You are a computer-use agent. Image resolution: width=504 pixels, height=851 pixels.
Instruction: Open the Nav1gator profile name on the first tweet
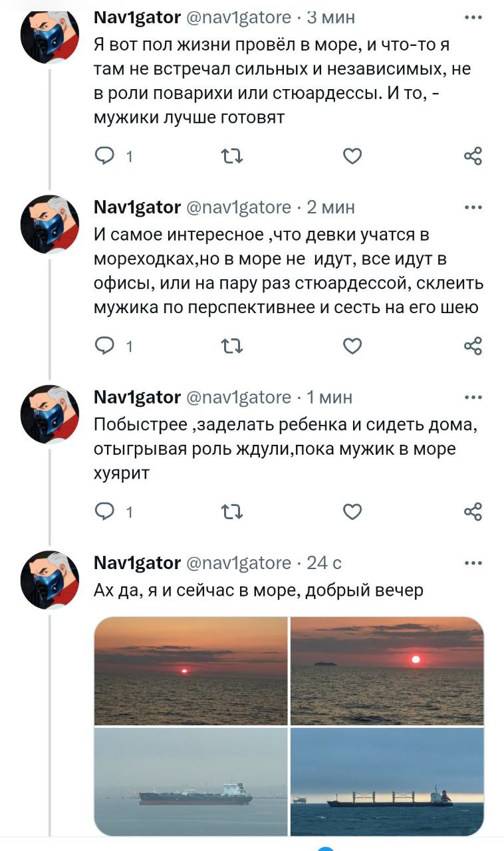(x=138, y=17)
